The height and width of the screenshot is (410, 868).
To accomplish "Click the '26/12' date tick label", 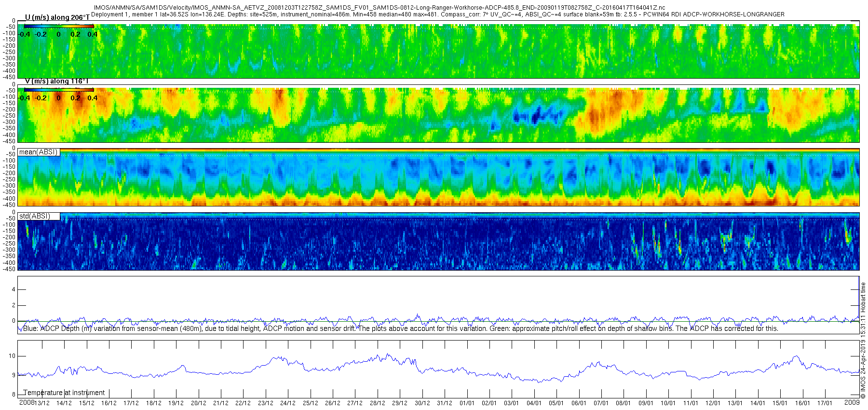I will 333,403.
